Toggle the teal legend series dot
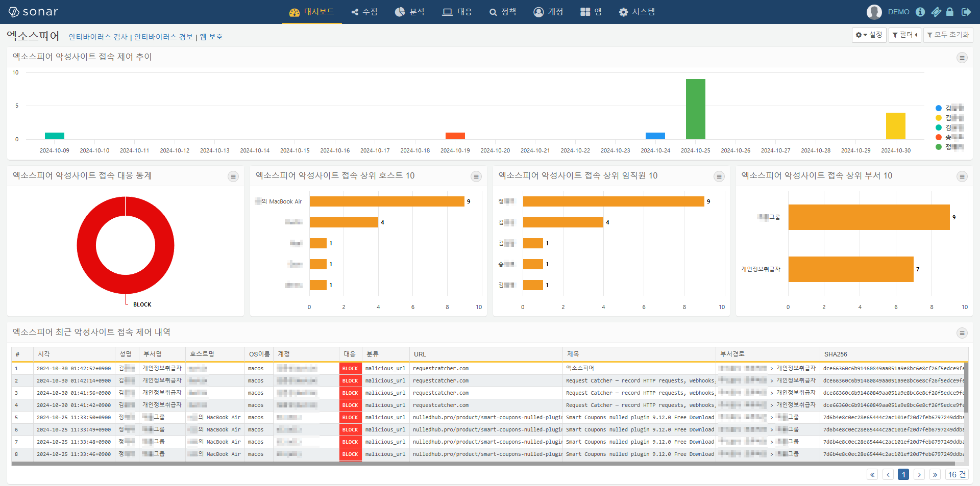 (938, 127)
